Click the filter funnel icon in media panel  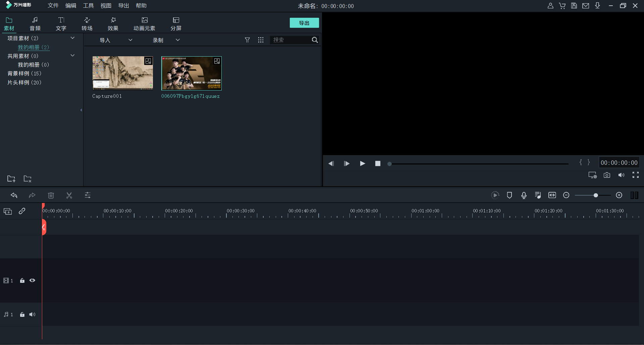(247, 40)
